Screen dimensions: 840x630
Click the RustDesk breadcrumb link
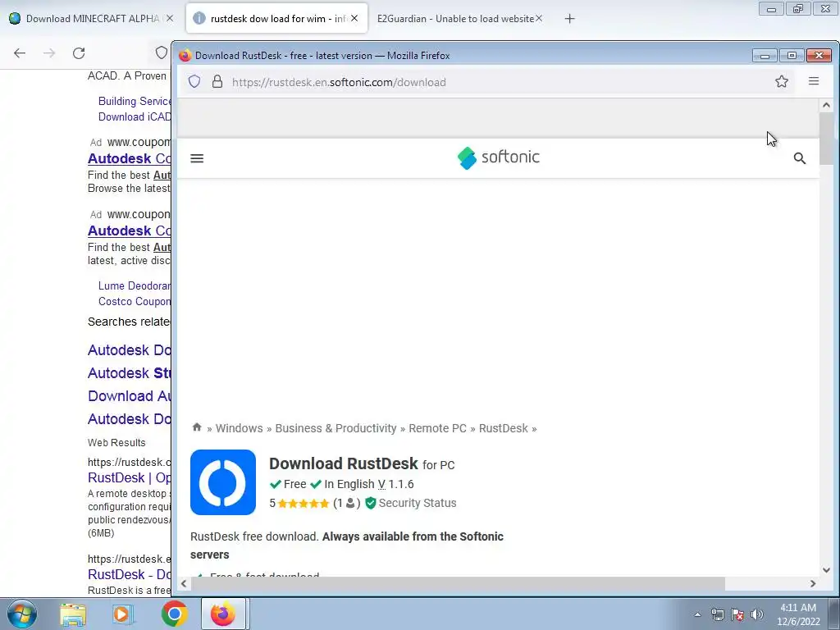pyautogui.click(x=503, y=428)
